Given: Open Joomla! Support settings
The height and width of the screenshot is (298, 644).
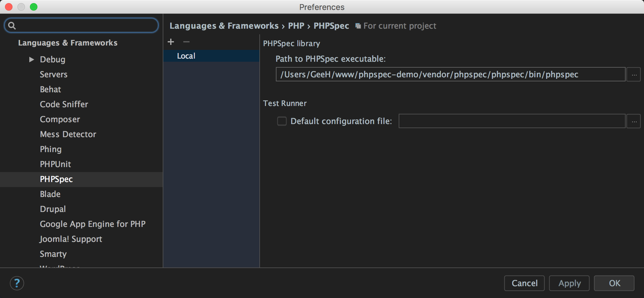Looking at the screenshot, I should 71,239.
